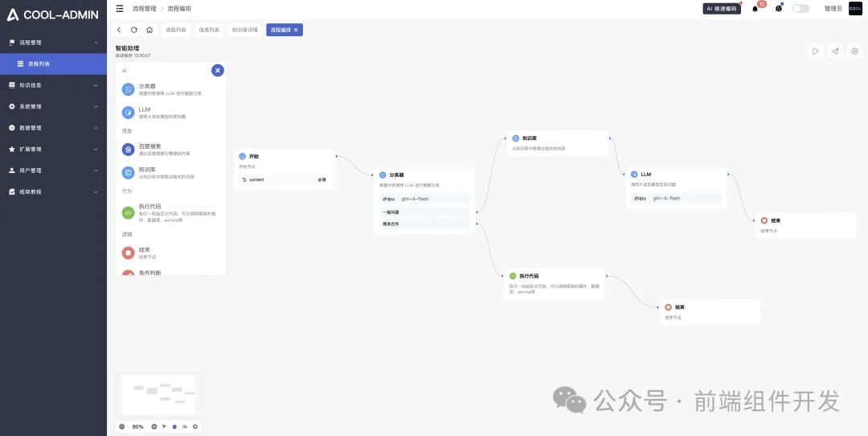Screen dimensions: 868x436
Task: Click the AI 极速编码 button
Action: click(x=721, y=8)
